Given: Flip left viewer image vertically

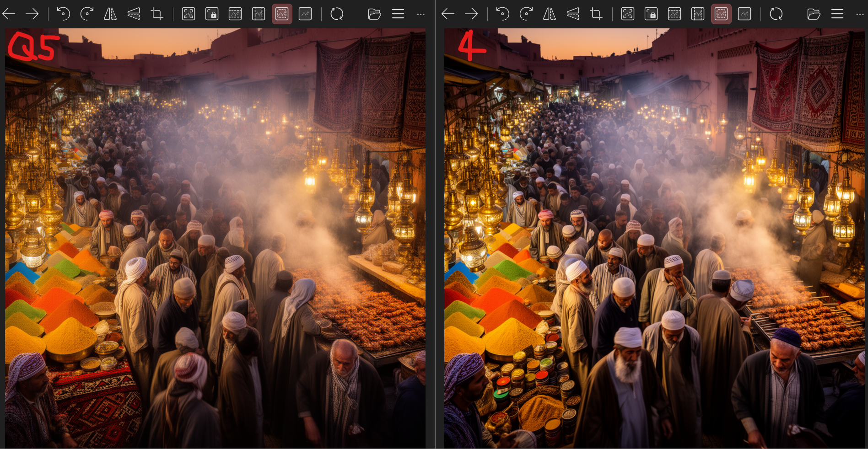Looking at the screenshot, I should click(134, 14).
